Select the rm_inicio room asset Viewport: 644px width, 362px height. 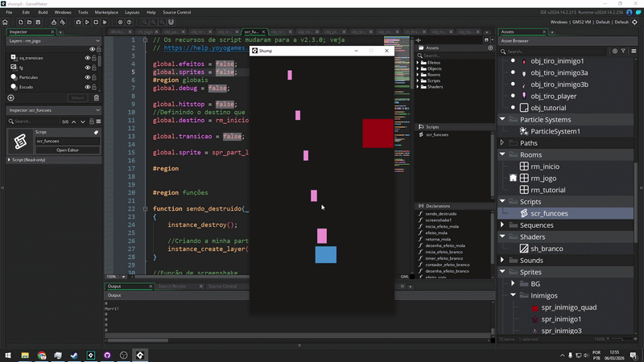point(545,167)
